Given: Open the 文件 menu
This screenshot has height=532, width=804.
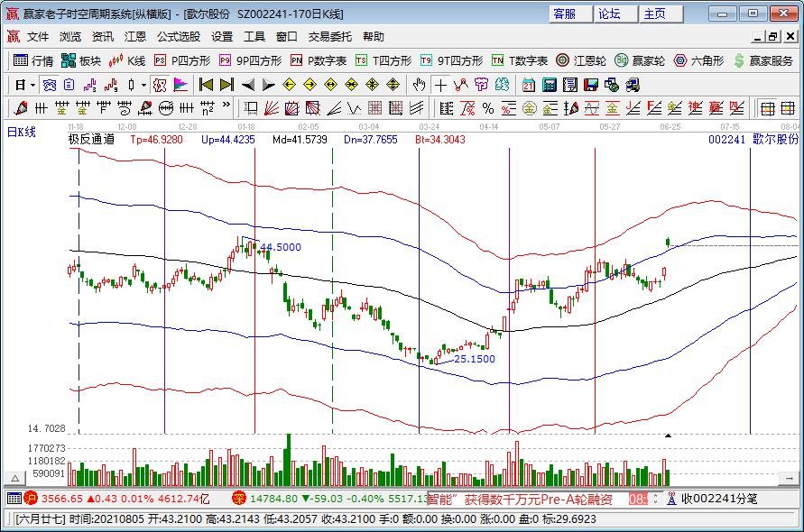Looking at the screenshot, I should coord(38,37).
